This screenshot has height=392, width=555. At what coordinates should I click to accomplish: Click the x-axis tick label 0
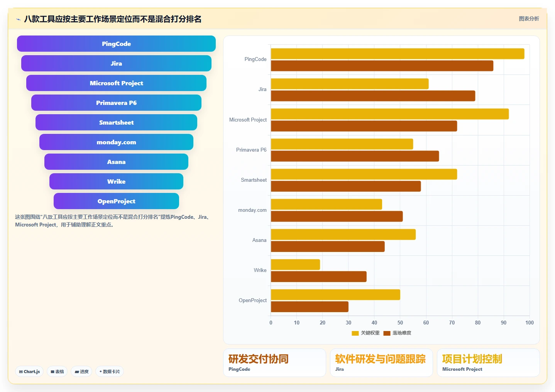pyautogui.click(x=271, y=323)
